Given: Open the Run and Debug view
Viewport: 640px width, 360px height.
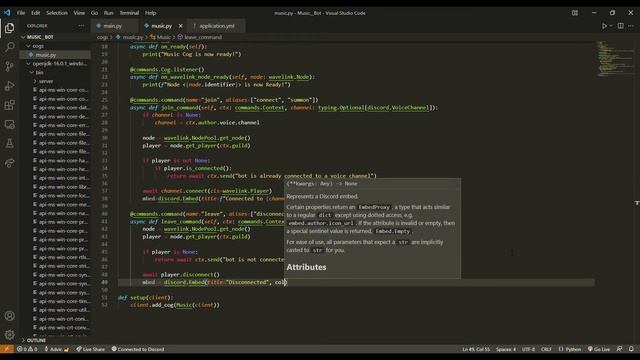Looking at the screenshot, I should [x=9, y=86].
